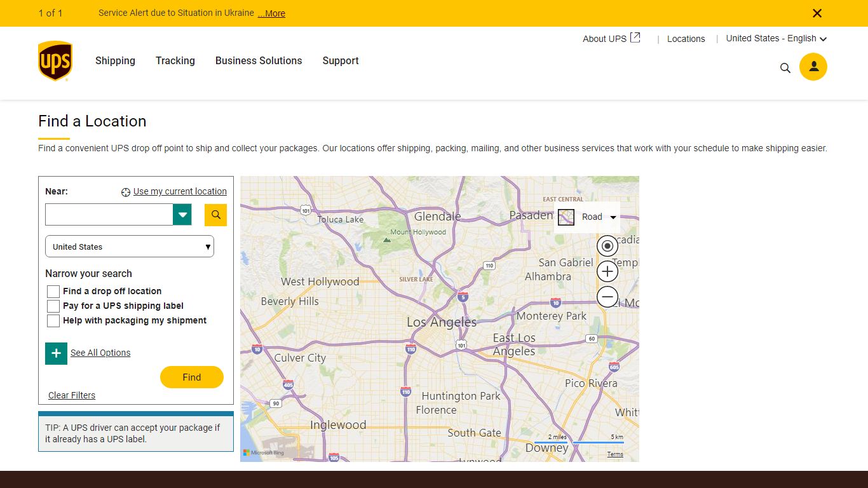The width and height of the screenshot is (868, 488).
Task: Expand the Road map type dropdown
Action: click(x=613, y=217)
